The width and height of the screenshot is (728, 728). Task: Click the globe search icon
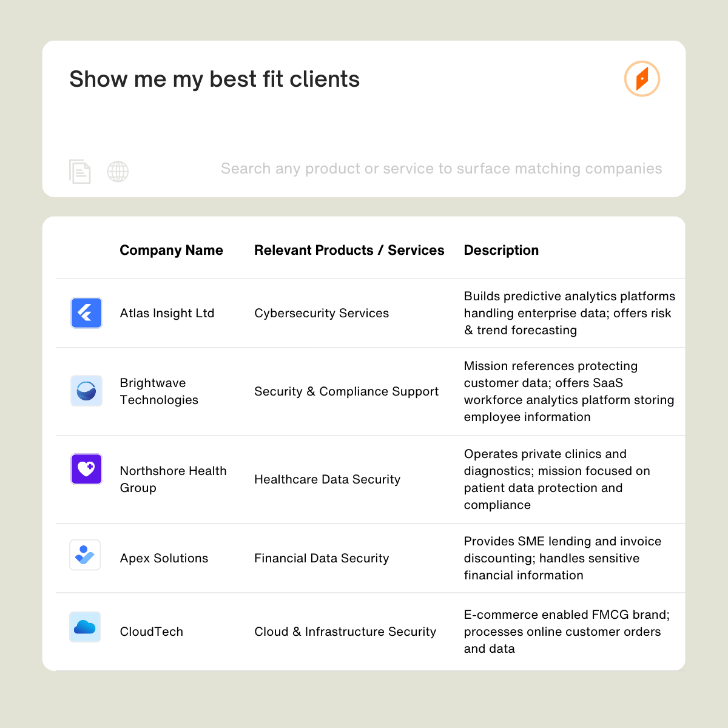coord(118,172)
